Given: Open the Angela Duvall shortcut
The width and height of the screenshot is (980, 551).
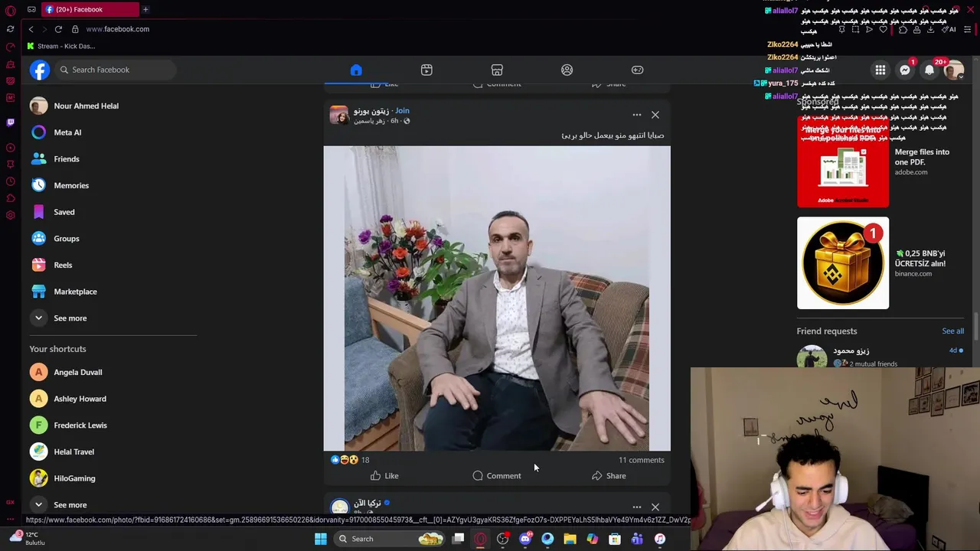Looking at the screenshot, I should click(x=113, y=372).
